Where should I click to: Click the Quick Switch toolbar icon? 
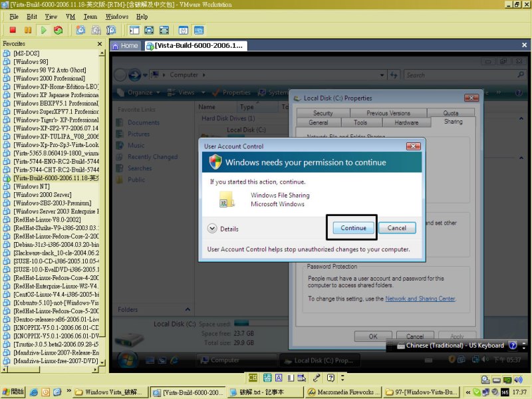(x=164, y=30)
